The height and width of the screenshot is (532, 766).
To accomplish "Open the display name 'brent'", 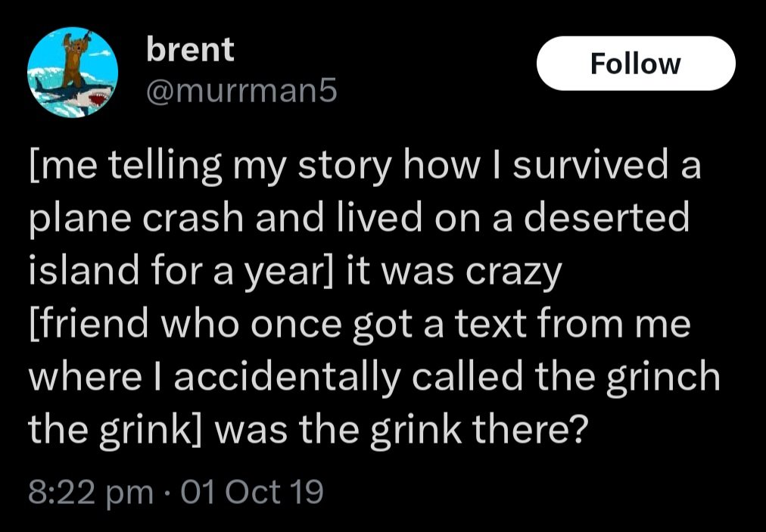I will coord(190,50).
